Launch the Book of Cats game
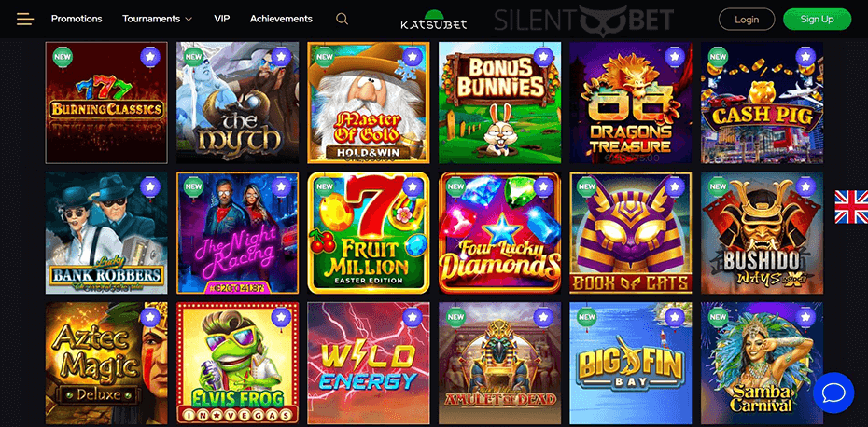The width and height of the screenshot is (868, 427). (x=631, y=233)
